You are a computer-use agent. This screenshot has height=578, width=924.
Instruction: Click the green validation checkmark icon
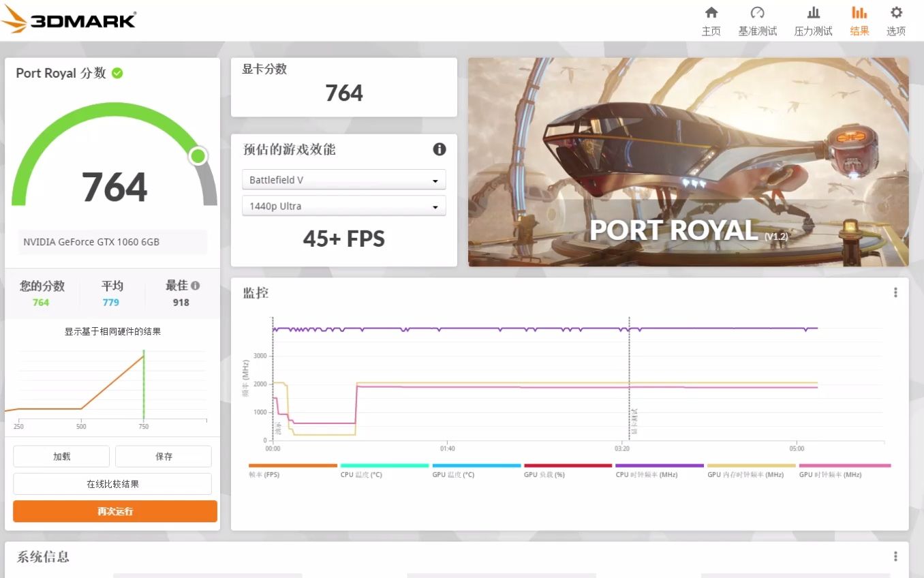click(117, 73)
